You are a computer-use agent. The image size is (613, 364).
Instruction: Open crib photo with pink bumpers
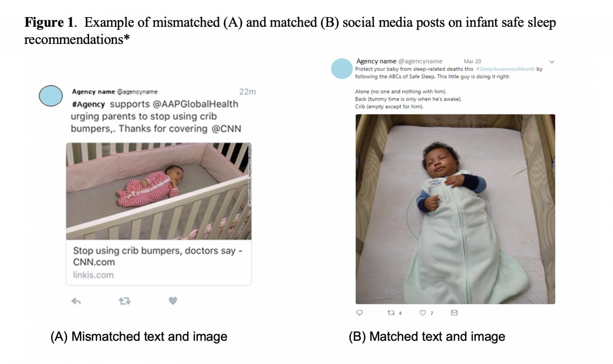click(158, 191)
